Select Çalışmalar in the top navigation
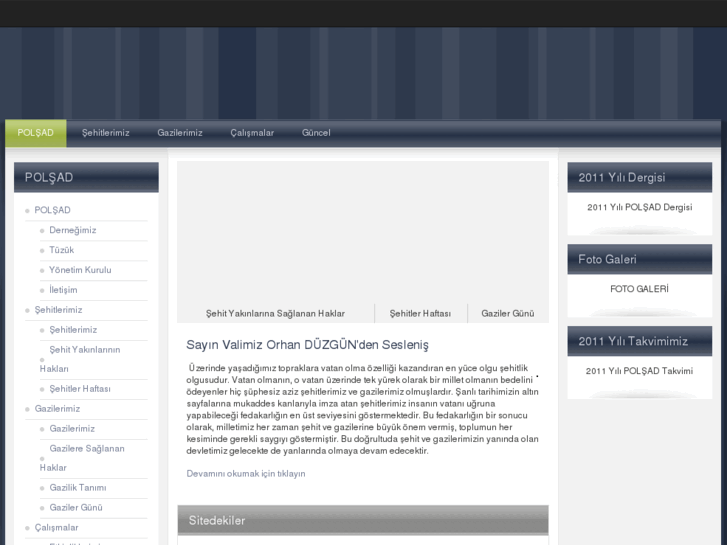Image resolution: width=727 pixels, height=545 pixels. [x=252, y=133]
